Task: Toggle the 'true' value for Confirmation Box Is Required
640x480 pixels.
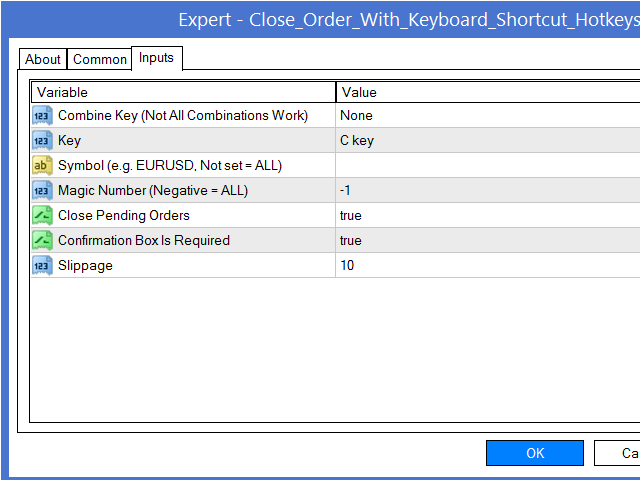Action: pos(488,240)
